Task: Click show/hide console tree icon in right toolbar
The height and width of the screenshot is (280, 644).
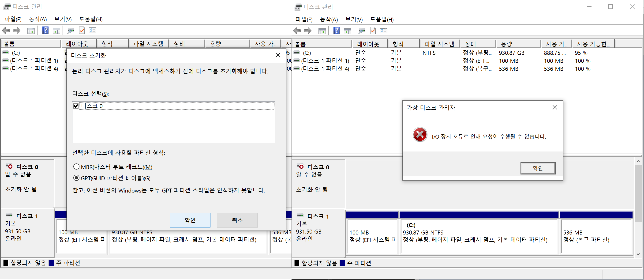Action: [322, 31]
